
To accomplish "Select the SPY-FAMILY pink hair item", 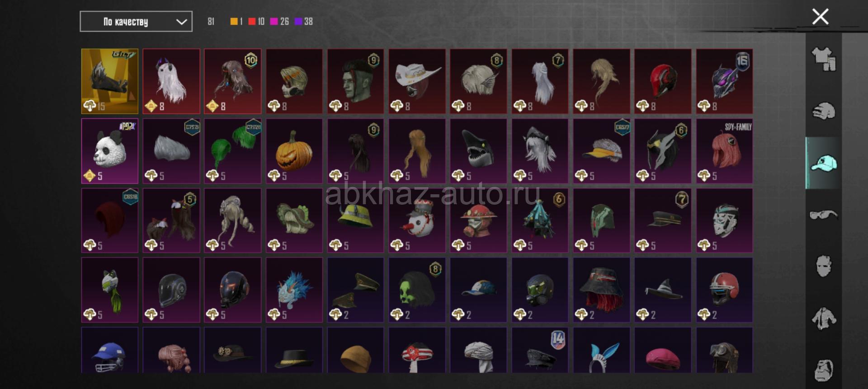I will (724, 151).
